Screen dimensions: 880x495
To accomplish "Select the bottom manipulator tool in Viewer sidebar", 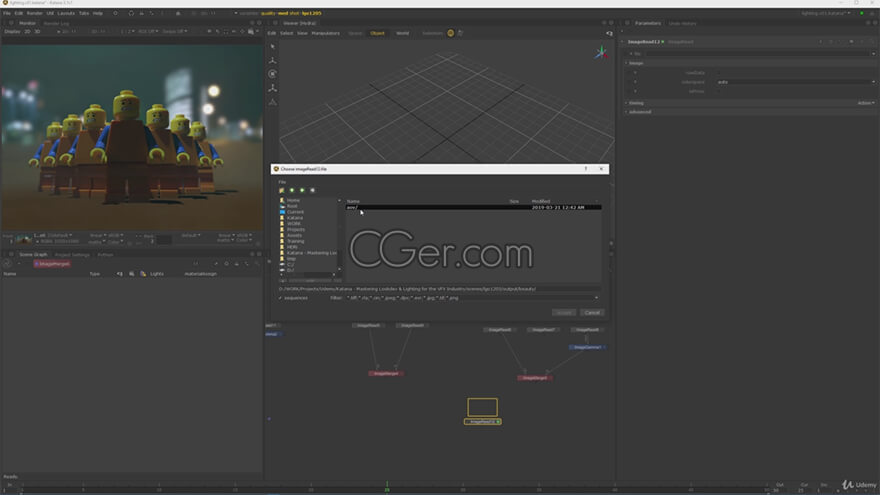I will [273, 102].
